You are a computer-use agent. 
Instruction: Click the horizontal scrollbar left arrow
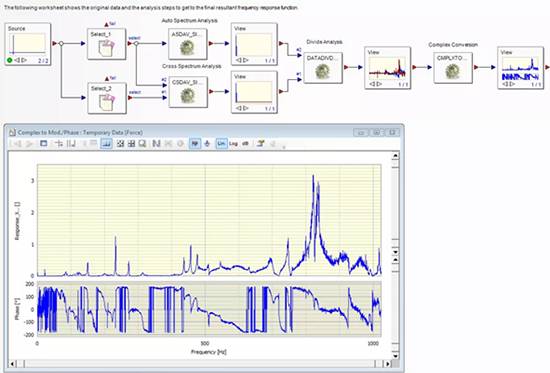click(x=12, y=364)
